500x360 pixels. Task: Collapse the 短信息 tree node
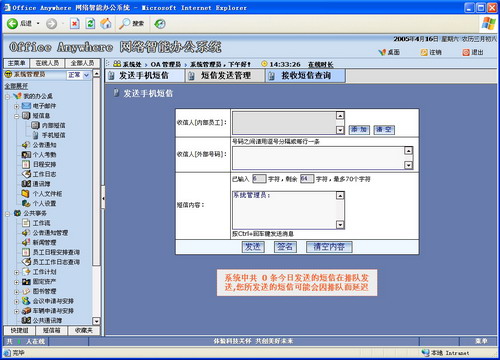tap(16, 116)
